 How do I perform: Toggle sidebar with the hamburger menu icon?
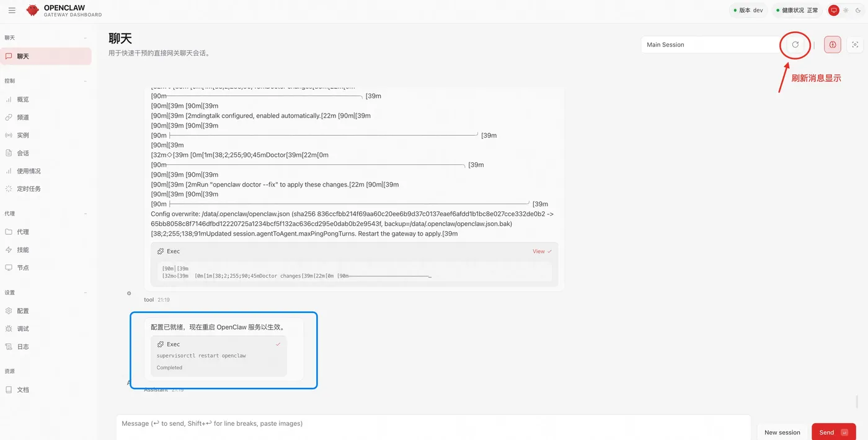[x=12, y=11]
